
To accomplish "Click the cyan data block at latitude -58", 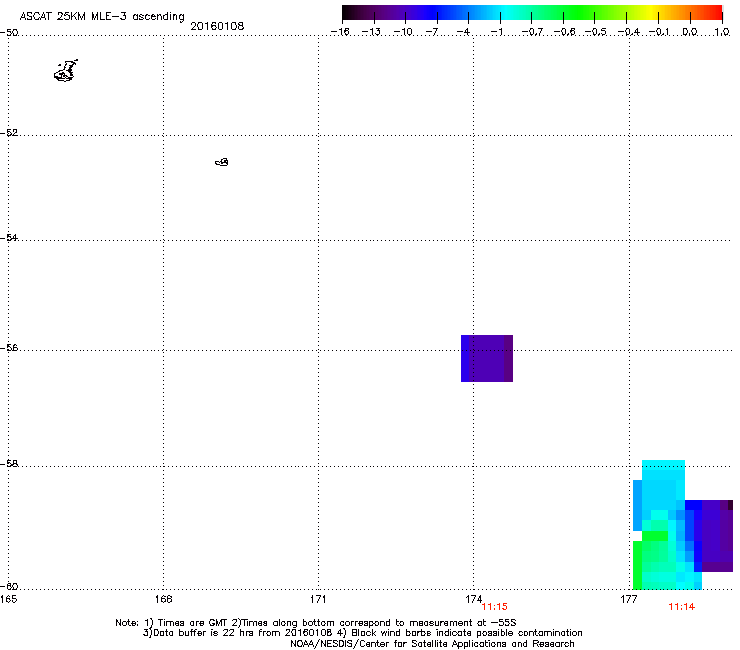I will pos(663,484).
